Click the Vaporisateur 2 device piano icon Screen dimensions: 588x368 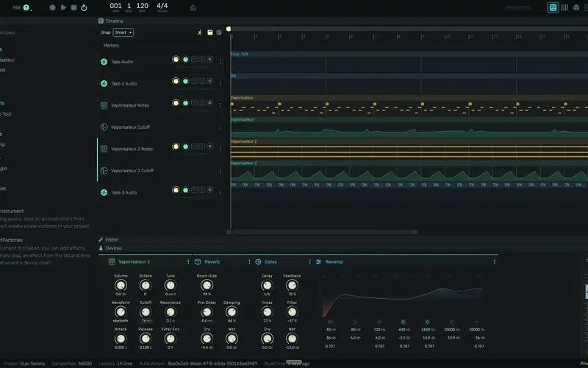coord(112,262)
